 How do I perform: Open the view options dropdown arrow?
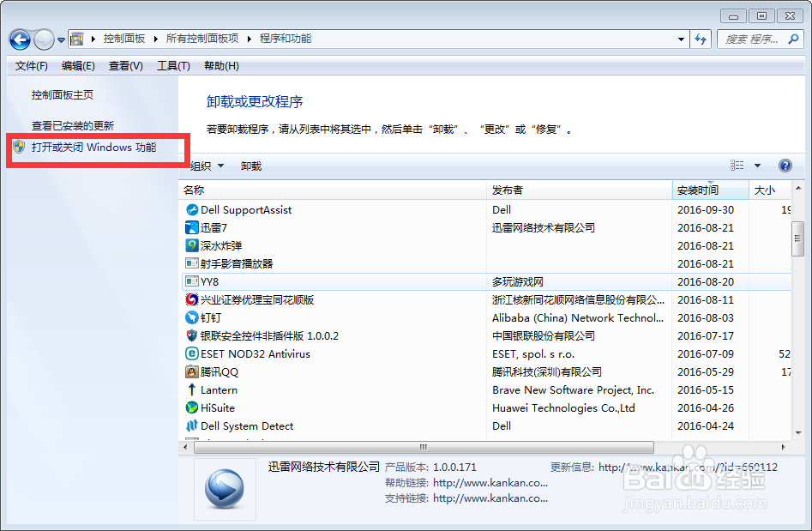[758, 166]
